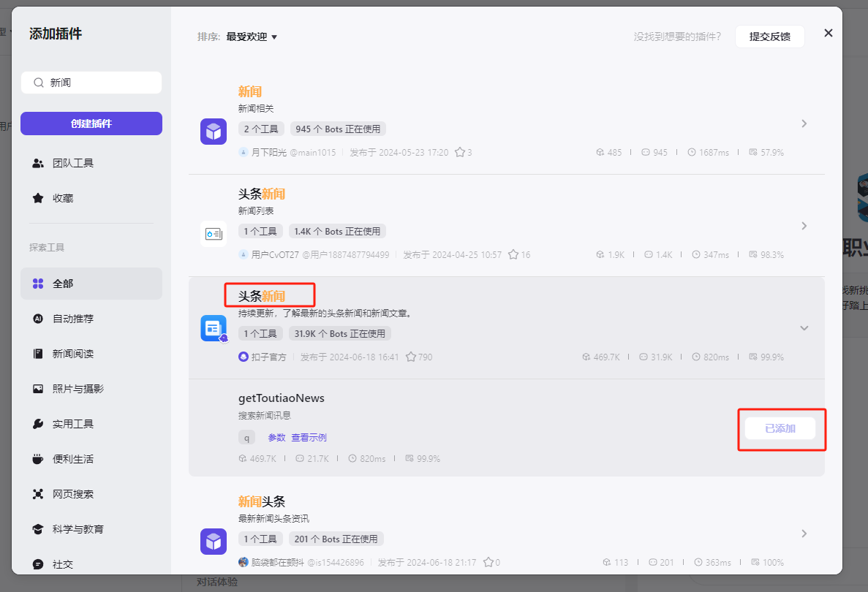Focus the search field containing 新闻
The height and width of the screenshot is (592, 868).
pos(91,83)
